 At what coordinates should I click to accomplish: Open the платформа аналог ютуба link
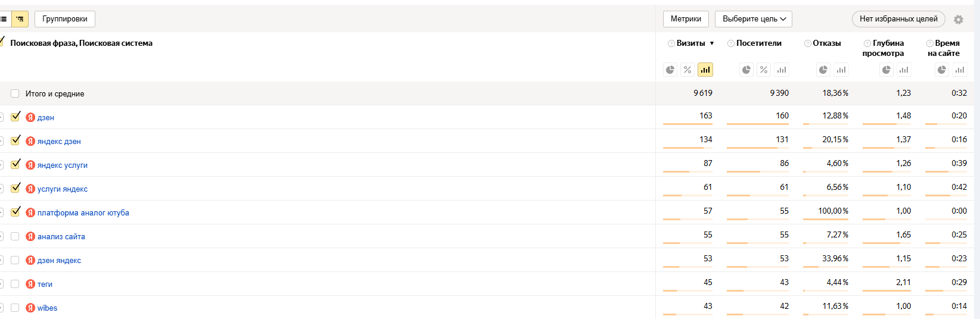83,212
